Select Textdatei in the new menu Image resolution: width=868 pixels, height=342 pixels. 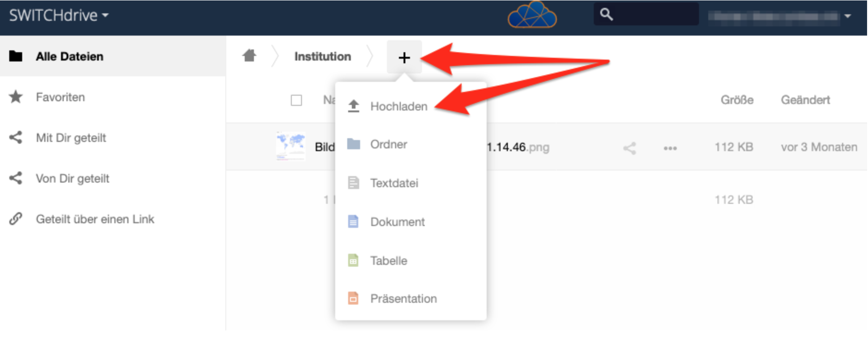(x=394, y=183)
